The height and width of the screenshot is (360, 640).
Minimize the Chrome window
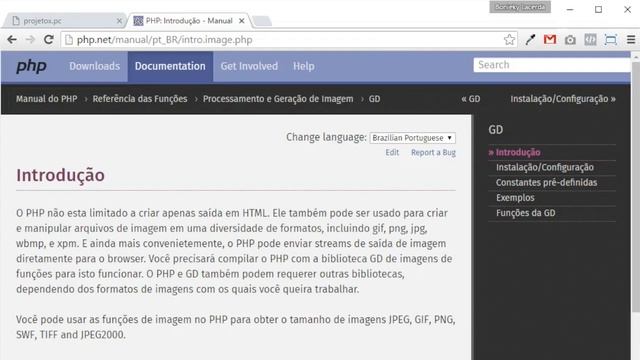point(570,9)
